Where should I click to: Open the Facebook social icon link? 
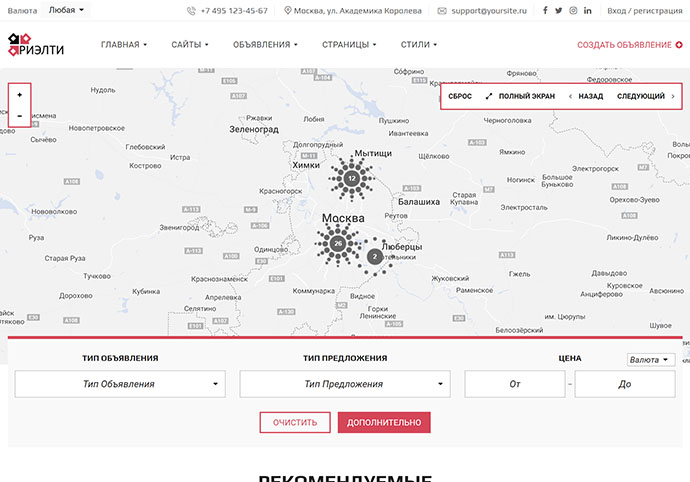(545, 10)
